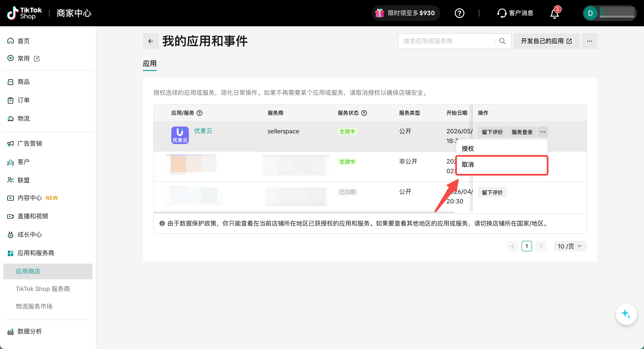Select 物流服务市场 submenu item
Screen dimensions: 644x349
pyautogui.click(x=48, y=306)
